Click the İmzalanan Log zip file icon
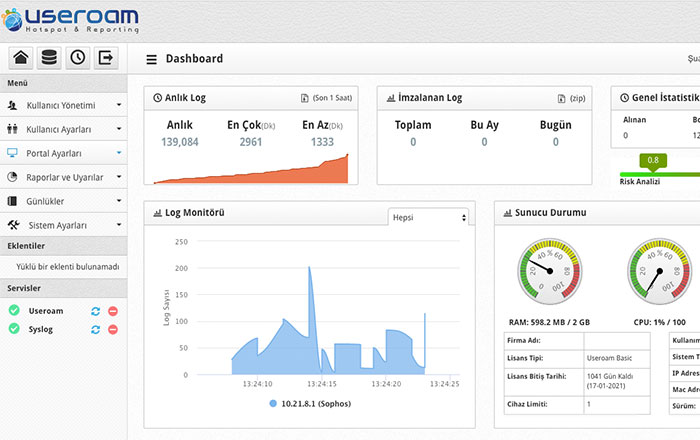The width and height of the screenshot is (700, 440). point(562,99)
